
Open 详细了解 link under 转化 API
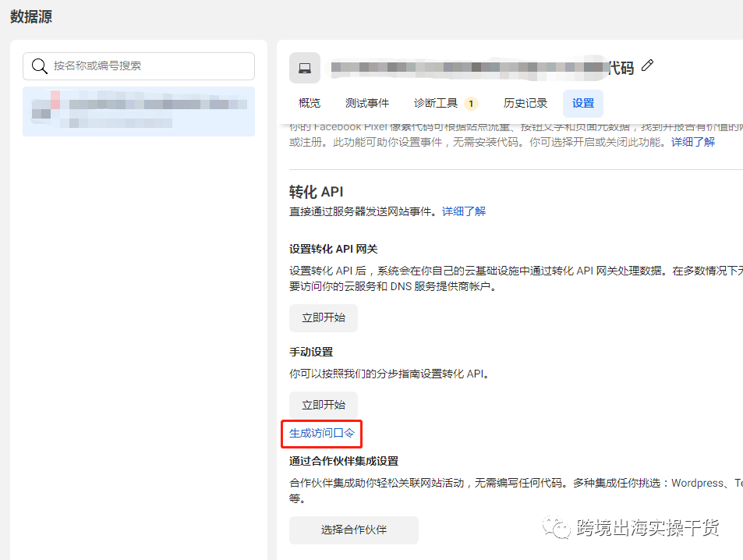[x=464, y=211]
